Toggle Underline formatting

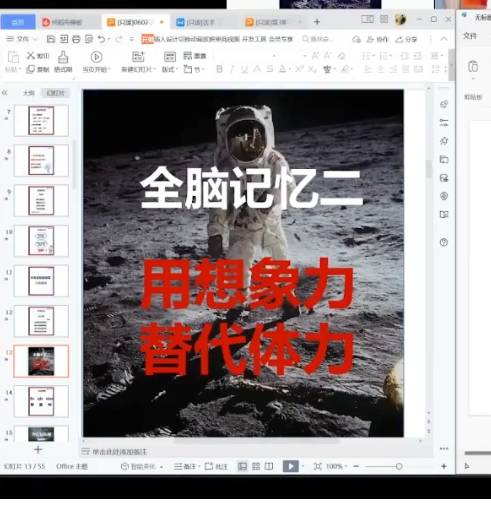(x=244, y=69)
